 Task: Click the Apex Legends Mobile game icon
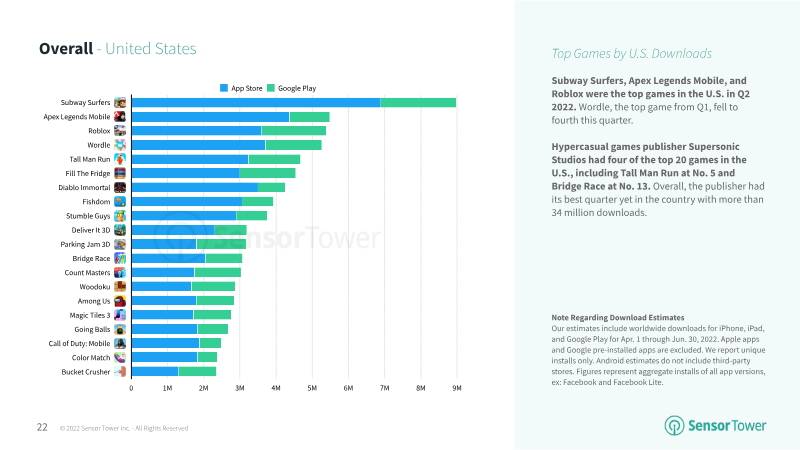(x=120, y=116)
